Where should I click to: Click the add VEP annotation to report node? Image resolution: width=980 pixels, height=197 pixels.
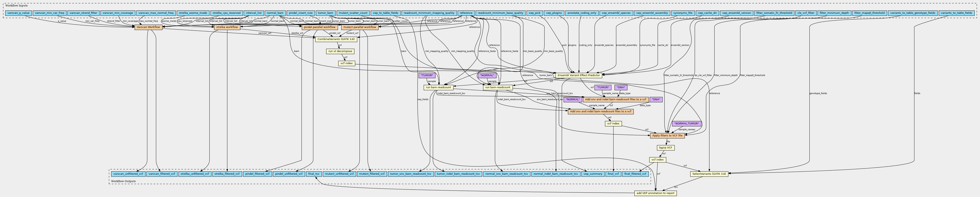pyautogui.click(x=655, y=193)
